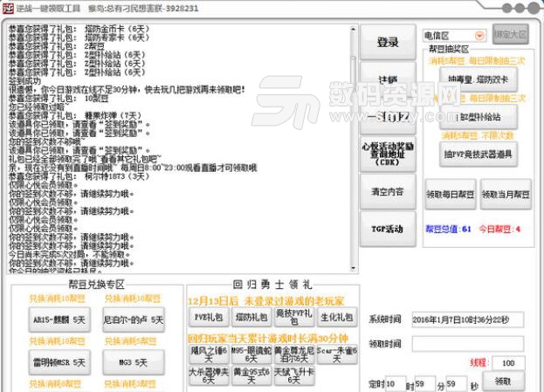Screen dimensions: 544x392
Task: Click the log scrollbar down arrow
Action: (x=353, y=268)
